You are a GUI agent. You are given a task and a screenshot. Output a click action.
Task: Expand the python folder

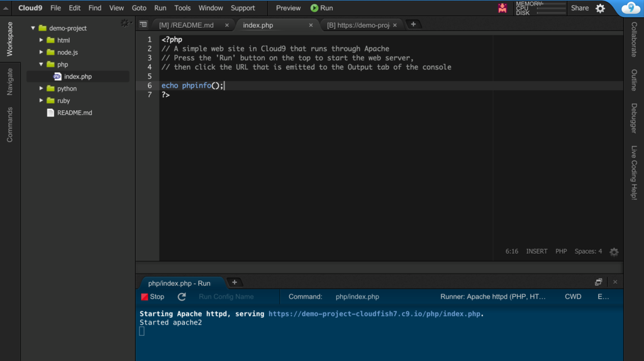(41, 88)
